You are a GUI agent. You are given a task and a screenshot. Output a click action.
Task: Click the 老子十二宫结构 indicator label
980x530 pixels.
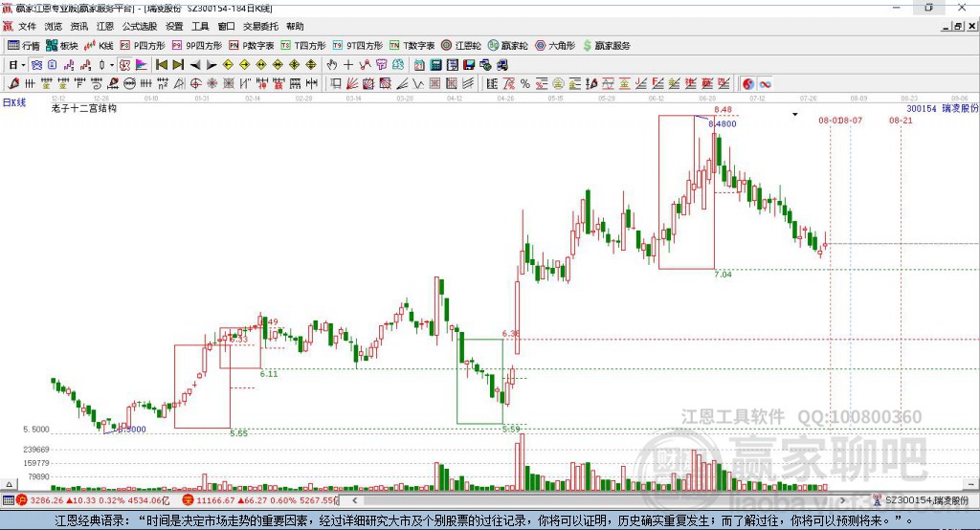[x=84, y=108]
